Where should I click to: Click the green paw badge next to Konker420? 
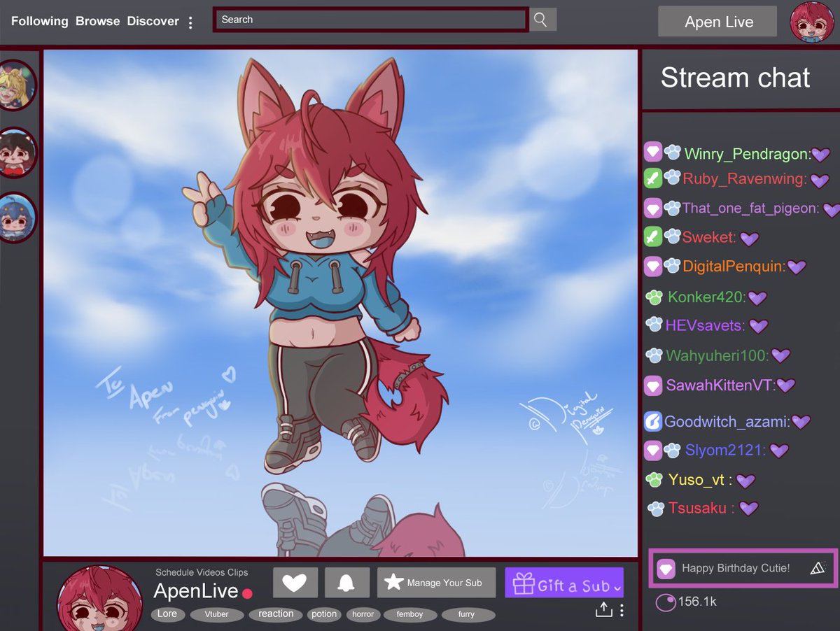(654, 297)
